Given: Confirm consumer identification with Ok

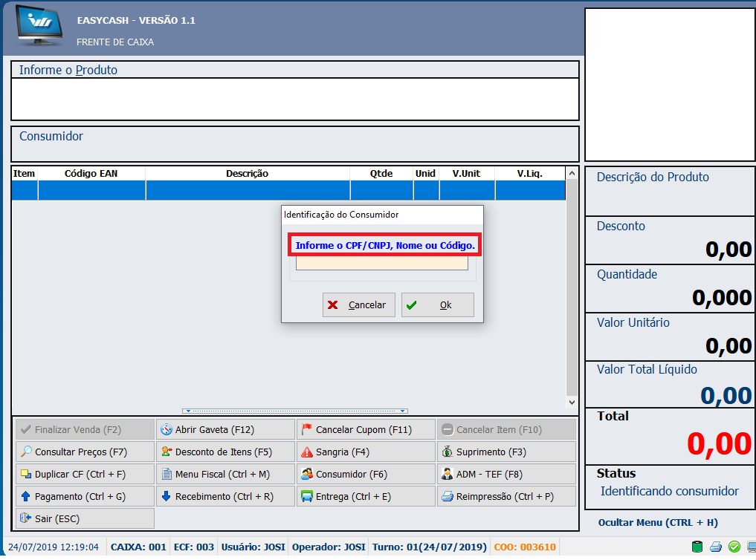Looking at the screenshot, I should pyautogui.click(x=437, y=305).
